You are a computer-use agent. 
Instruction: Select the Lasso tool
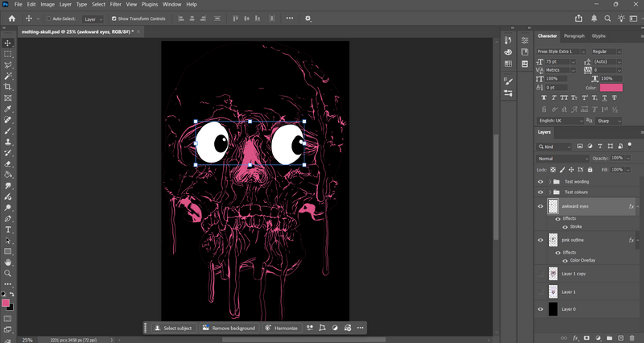point(8,65)
